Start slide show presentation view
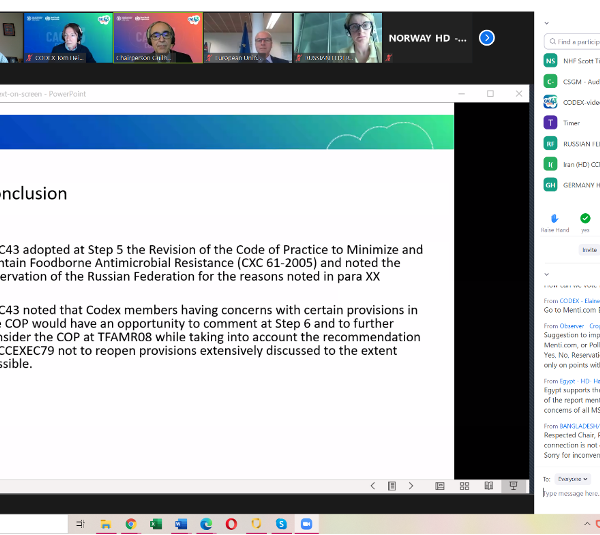The height and width of the screenshot is (535, 600). (513, 486)
